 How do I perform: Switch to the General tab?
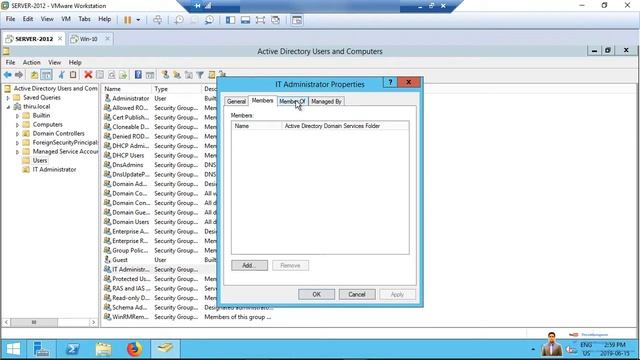(x=236, y=101)
